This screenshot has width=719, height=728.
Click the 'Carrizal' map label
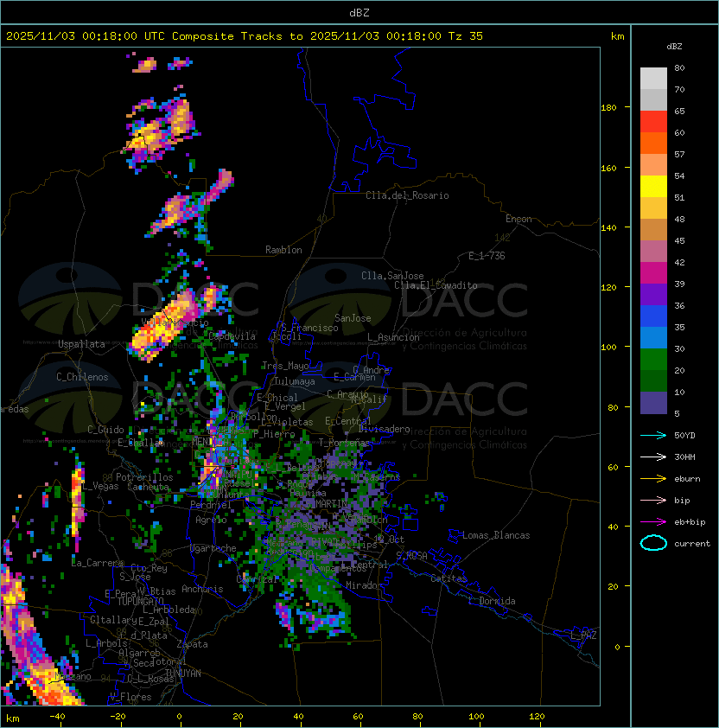click(x=258, y=579)
